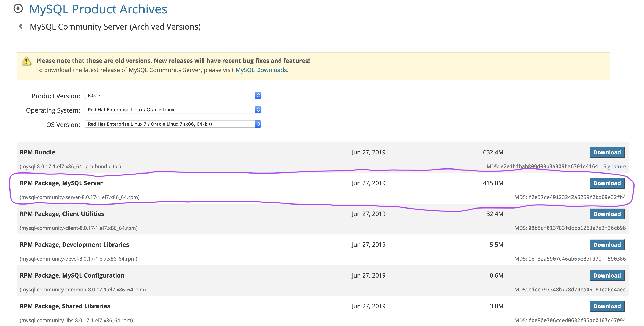Viewport: 644px width, 326px height.
Task: Click the mysql-community-server rpm filename text
Action: click(80, 197)
